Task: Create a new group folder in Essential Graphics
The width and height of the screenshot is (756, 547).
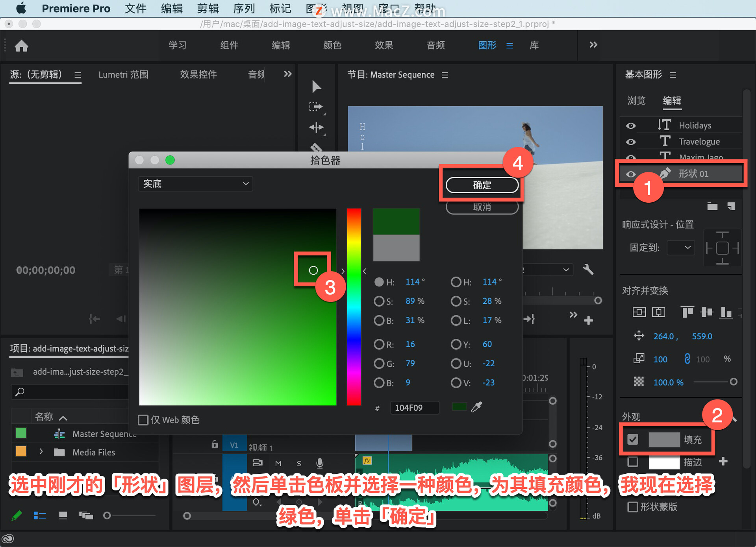Action: point(712,206)
